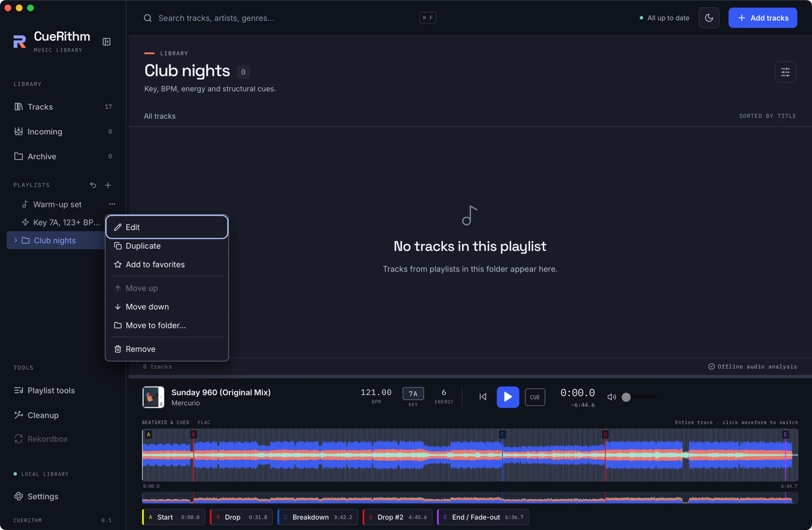
Task: Select the Start cue chip
Action: pyautogui.click(x=174, y=517)
